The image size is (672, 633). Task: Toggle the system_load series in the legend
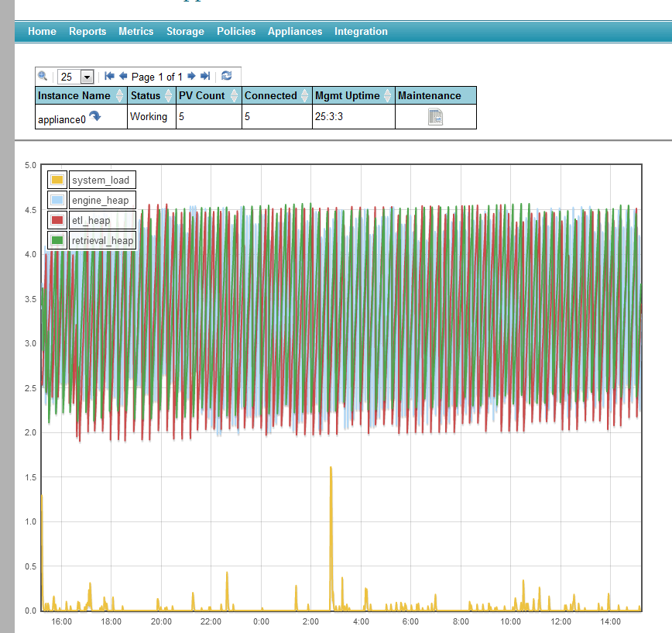point(102,179)
